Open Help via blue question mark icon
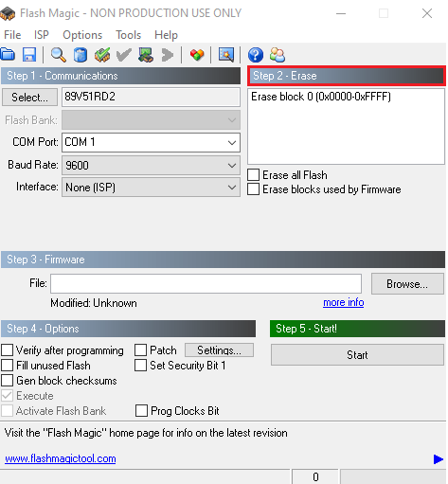 click(x=256, y=55)
